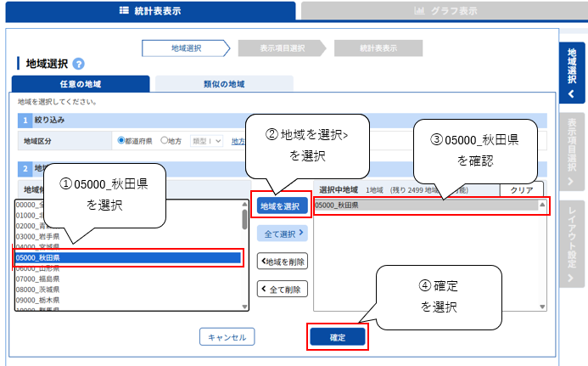The image size is (588, 366).
Task: Click the 全て選択 button
Action: [x=283, y=234]
